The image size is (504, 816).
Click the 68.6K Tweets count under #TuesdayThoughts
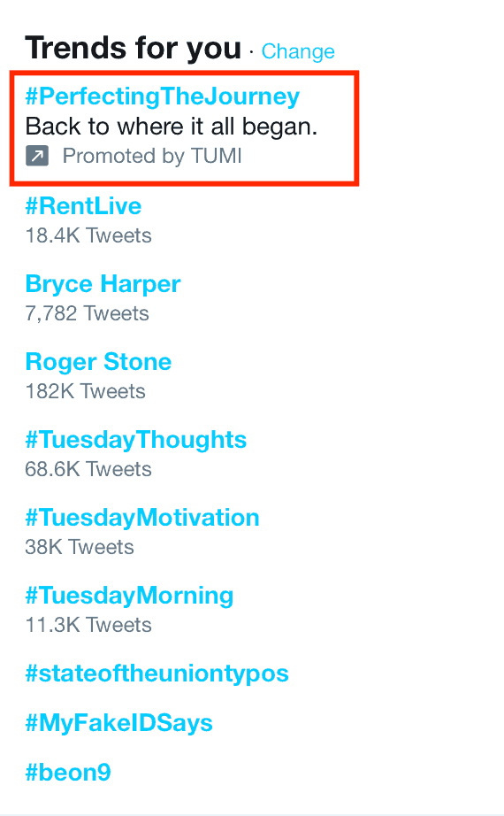coord(88,469)
